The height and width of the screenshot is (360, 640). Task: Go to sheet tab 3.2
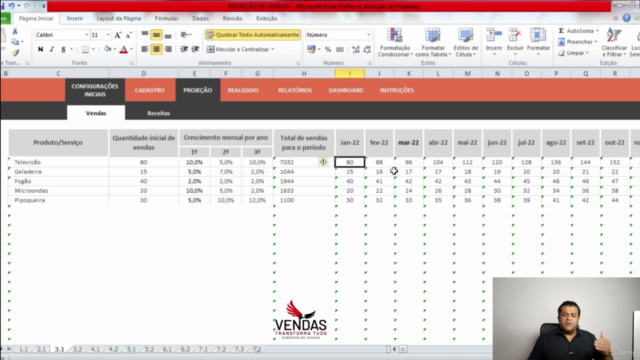pos(77,349)
